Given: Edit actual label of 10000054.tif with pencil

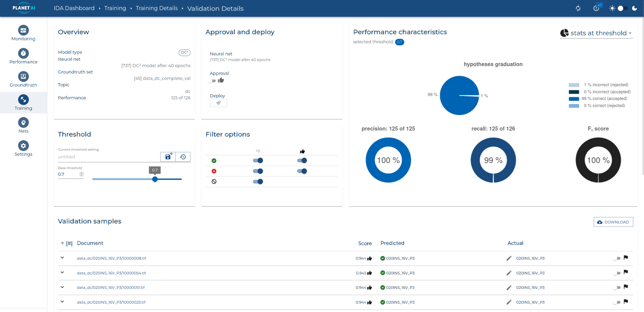Looking at the screenshot, I should pyautogui.click(x=509, y=273).
